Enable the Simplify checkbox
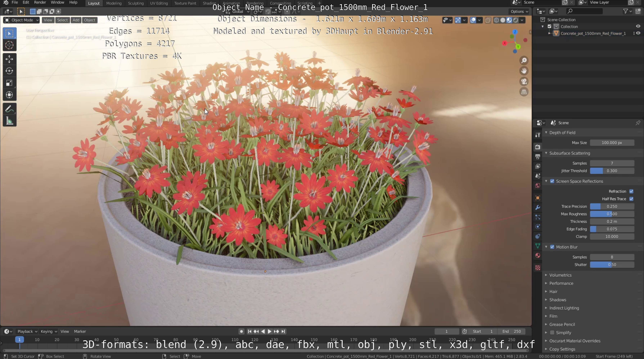Viewport: 644px width, 359px height. point(552,333)
